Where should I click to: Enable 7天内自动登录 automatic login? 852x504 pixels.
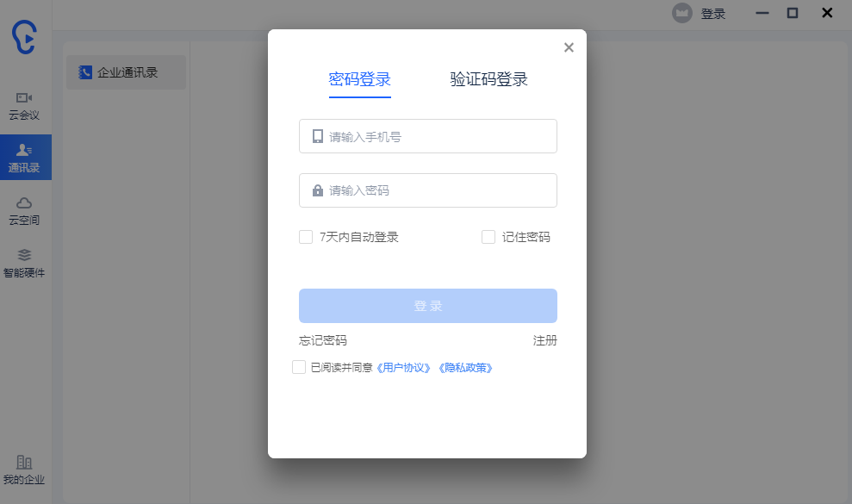(x=307, y=236)
